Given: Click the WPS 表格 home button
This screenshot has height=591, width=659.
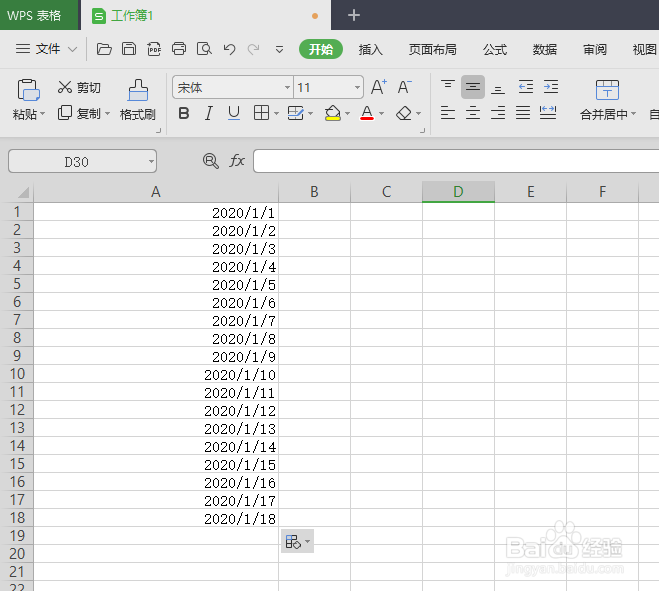Looking at the screenshot, I should click(40, 15).
